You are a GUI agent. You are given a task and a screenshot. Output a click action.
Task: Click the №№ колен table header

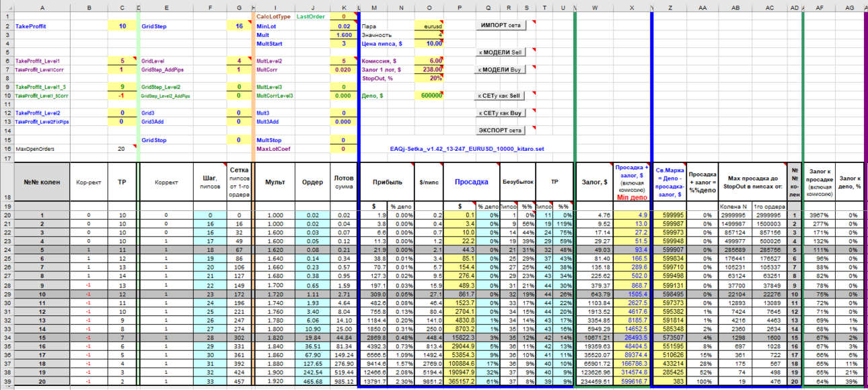(x=42, y=182)
